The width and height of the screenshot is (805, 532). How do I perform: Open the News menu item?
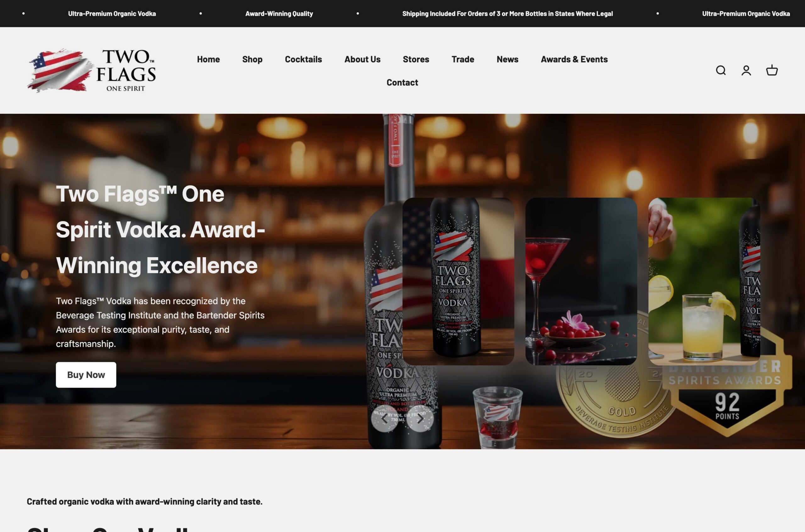click(x=507, y=59)
